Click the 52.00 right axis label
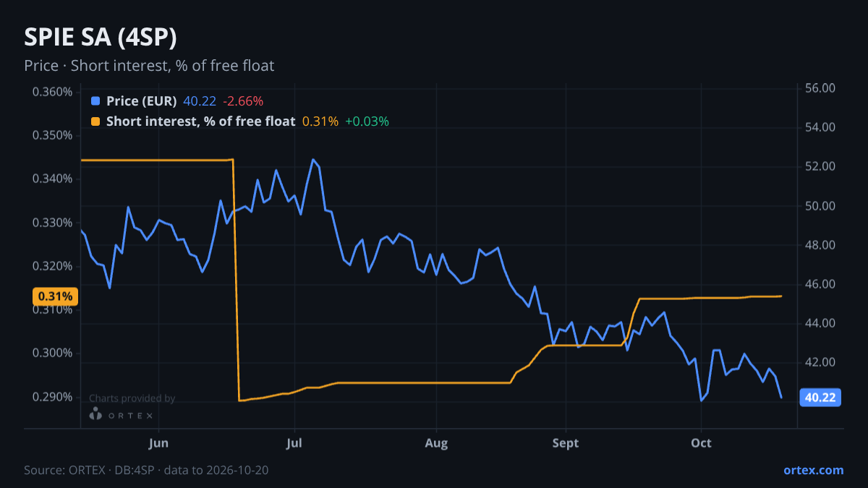This screenshot has width=868, height=488. pyautogui.click(x=820, y=166)
